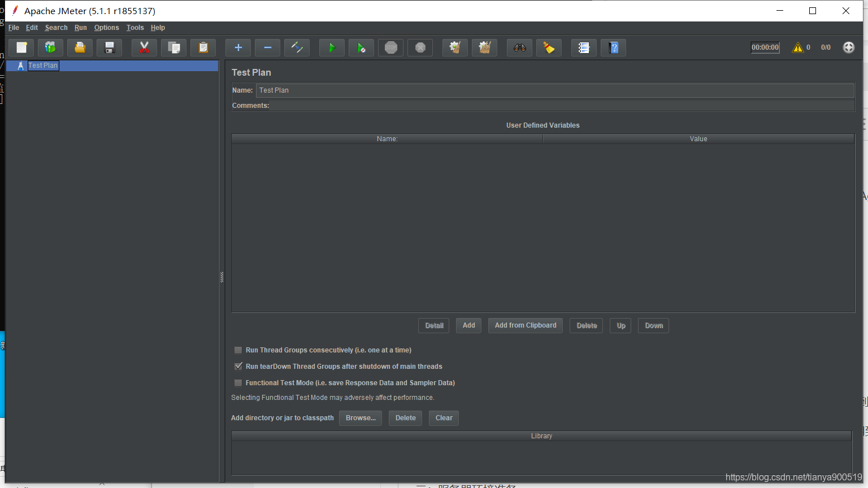The width and height of the screenshot is (868, 488).
Task: Open the Options menu
Action: point(106,28)
